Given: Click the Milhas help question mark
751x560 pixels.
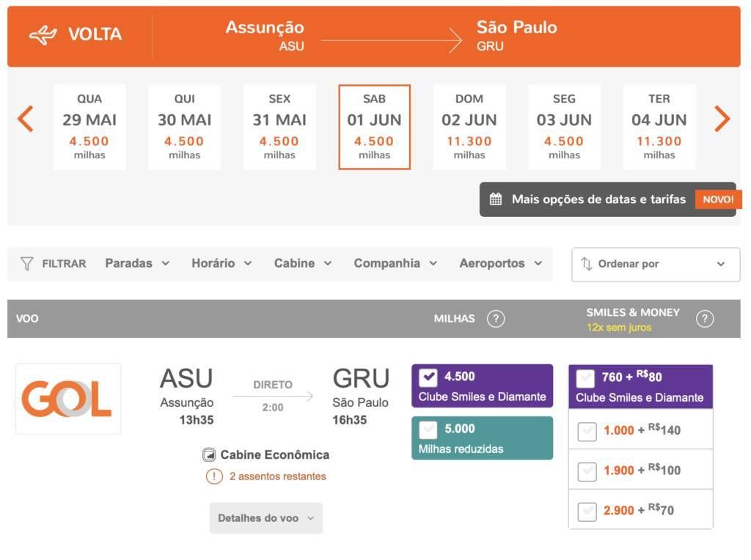Looking at the screenshot, I should click(x=496, y=319).
